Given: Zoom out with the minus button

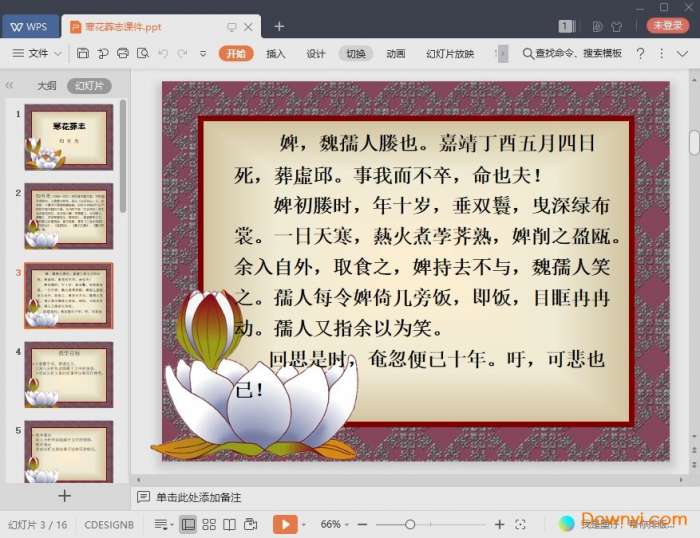Looking at the screenshot, I should coord(362,525).
